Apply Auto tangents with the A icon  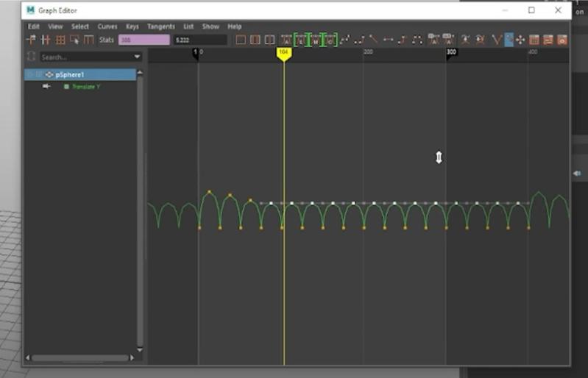(x=286, y=40)
